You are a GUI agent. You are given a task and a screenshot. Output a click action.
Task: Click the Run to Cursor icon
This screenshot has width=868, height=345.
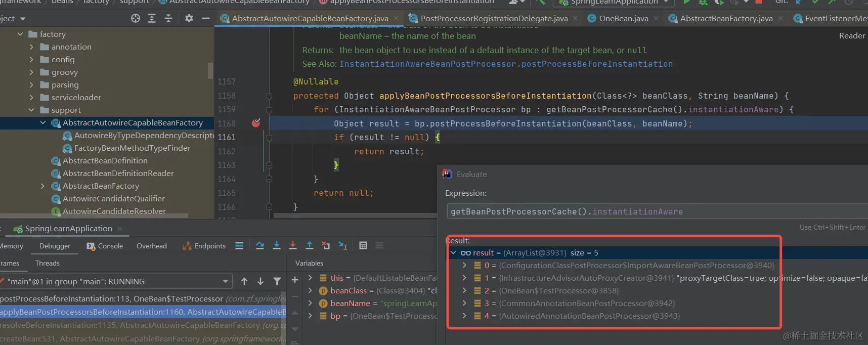[x=342, y=246]
